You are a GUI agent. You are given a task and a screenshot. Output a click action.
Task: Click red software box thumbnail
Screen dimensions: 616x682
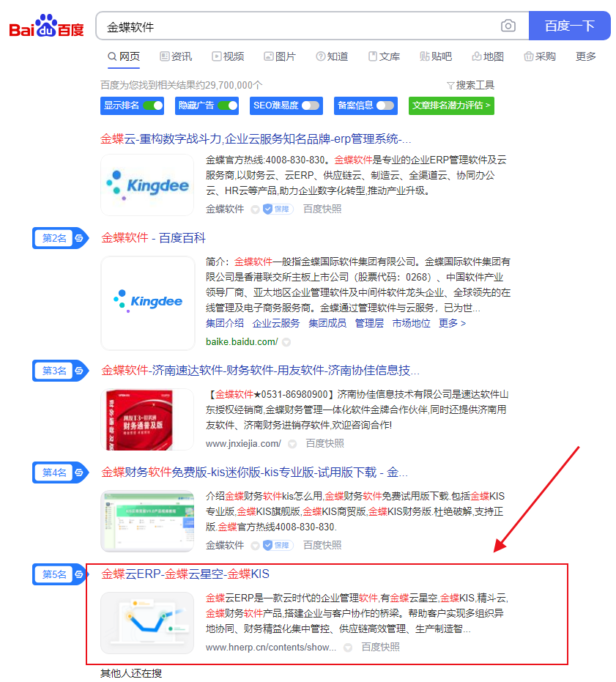click(x=147, y=419)
